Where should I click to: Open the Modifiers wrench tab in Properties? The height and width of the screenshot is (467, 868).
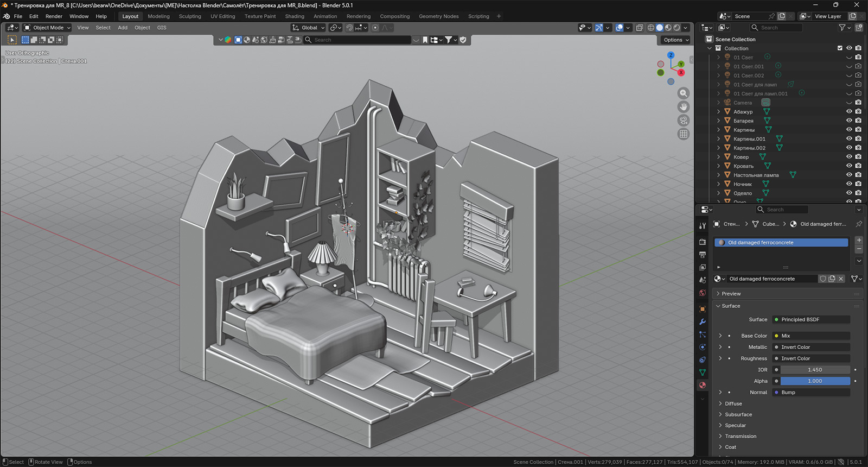coord(703,322)
